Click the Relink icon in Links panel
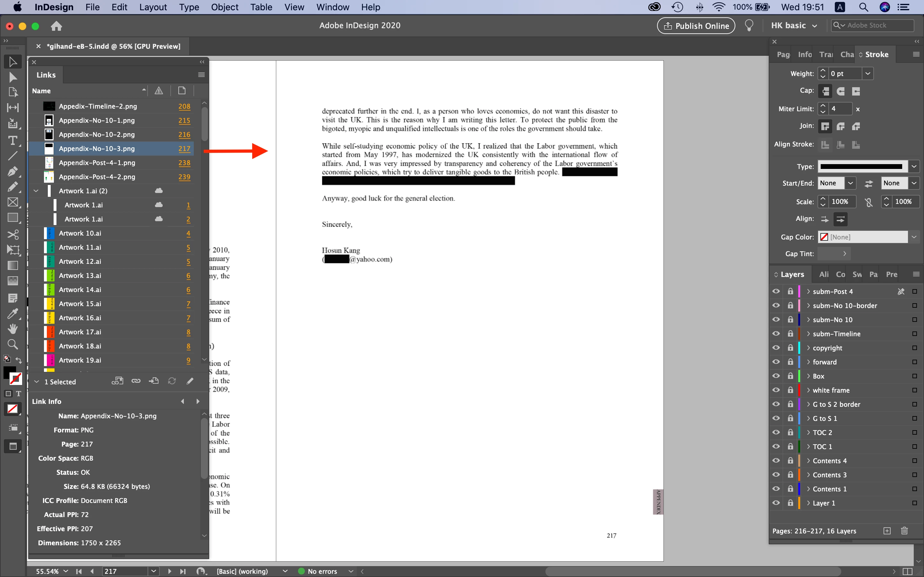Screen dimensions: 924x577 coord(136,381)
